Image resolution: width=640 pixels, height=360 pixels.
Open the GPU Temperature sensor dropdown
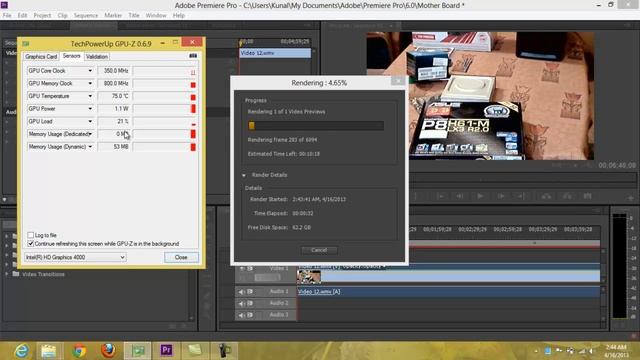(x=90, y=96)
